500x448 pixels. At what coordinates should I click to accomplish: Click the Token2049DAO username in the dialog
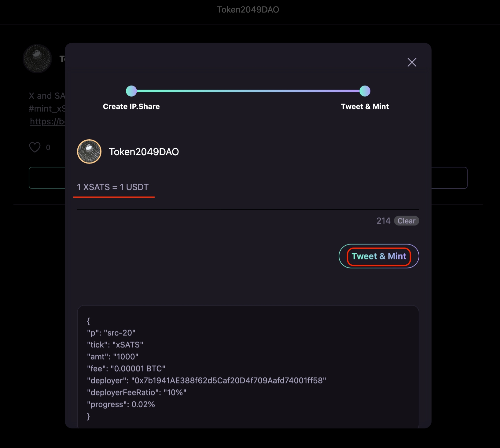pyautogui.click(x=144, y=152)
